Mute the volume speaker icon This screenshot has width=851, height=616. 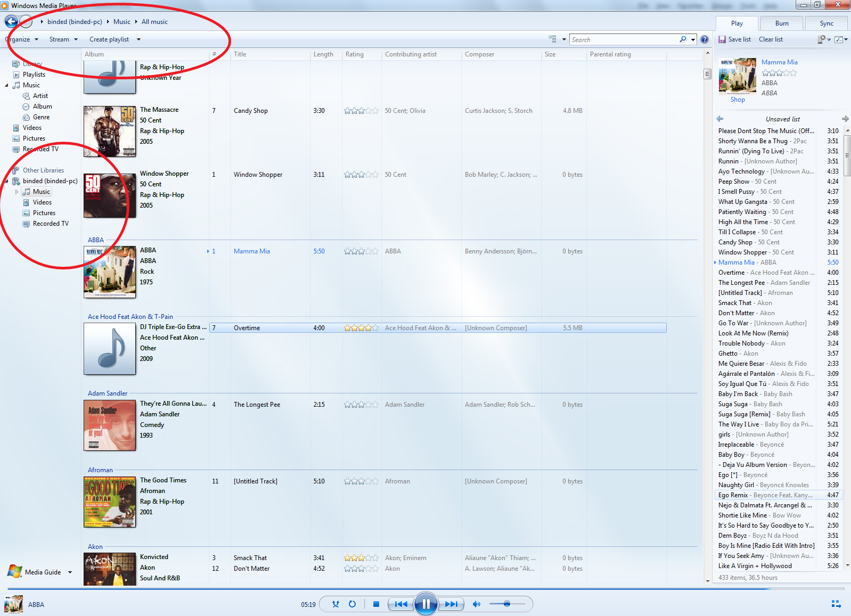pyautogui.click(x=476, y=604)
